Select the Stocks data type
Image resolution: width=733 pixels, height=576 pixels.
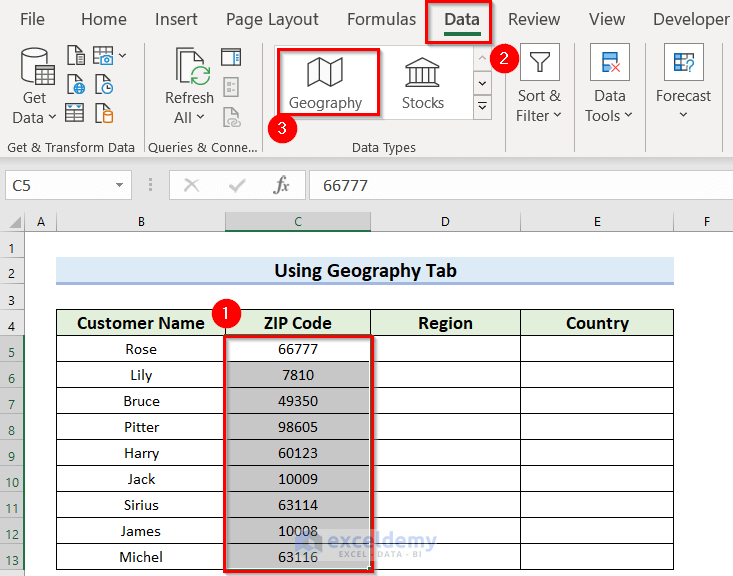click(423, 82)
